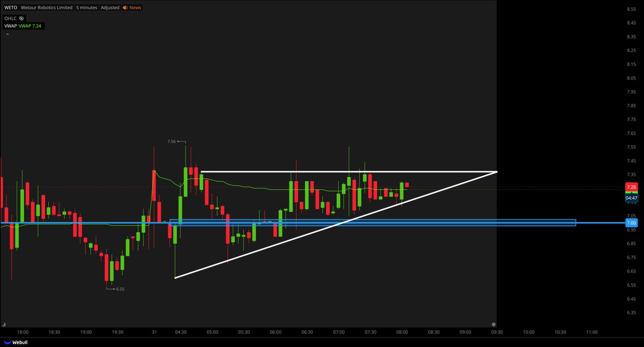The height and width of the screenshot is (347, 644).
Task: Click the 31 date label on time axis
Action: pos(154,333)
